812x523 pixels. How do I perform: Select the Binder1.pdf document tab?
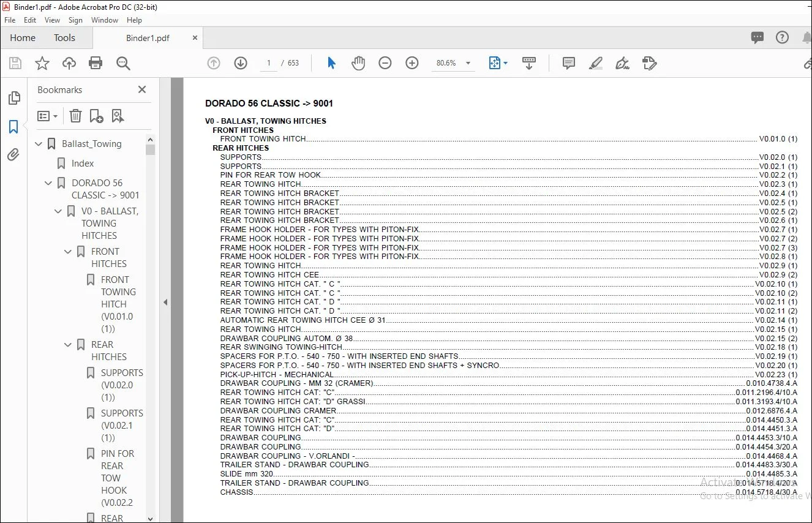tap(148, 38)
